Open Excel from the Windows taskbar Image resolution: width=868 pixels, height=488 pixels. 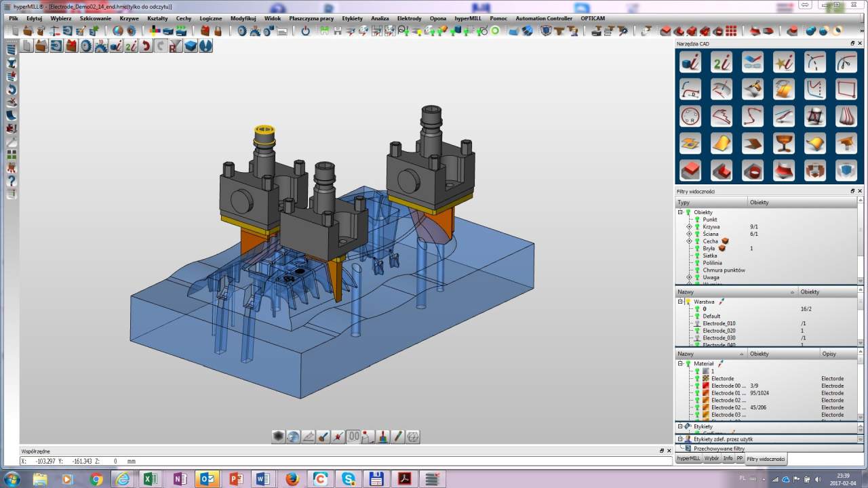point(150,479)
